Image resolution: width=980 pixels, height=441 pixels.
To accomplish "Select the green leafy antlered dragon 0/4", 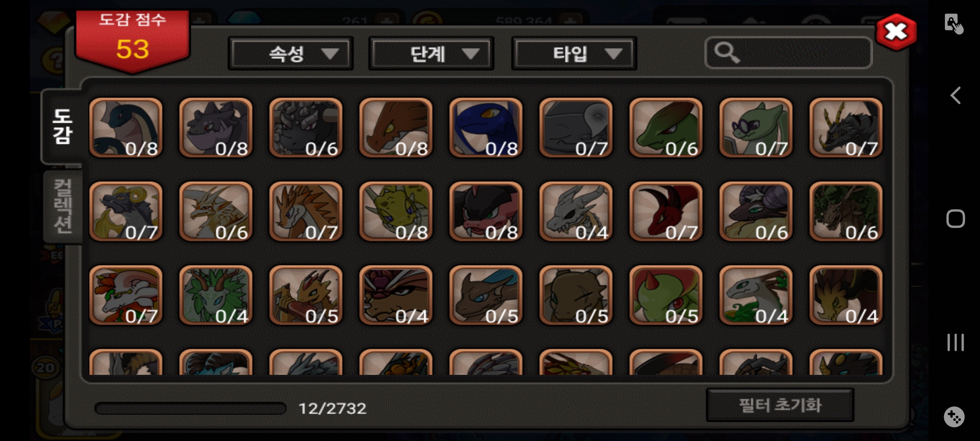I will pyautogui.click(x=216, y=295).
